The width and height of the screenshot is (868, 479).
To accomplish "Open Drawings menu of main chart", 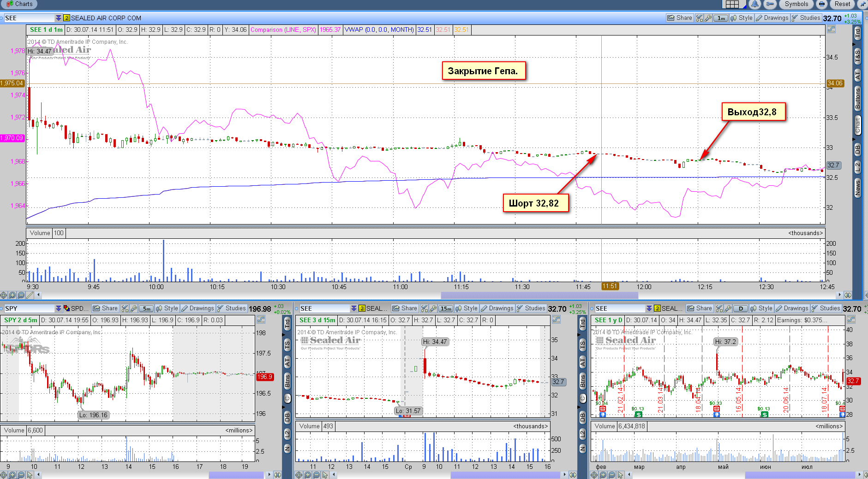I will (x=772, y=18).
